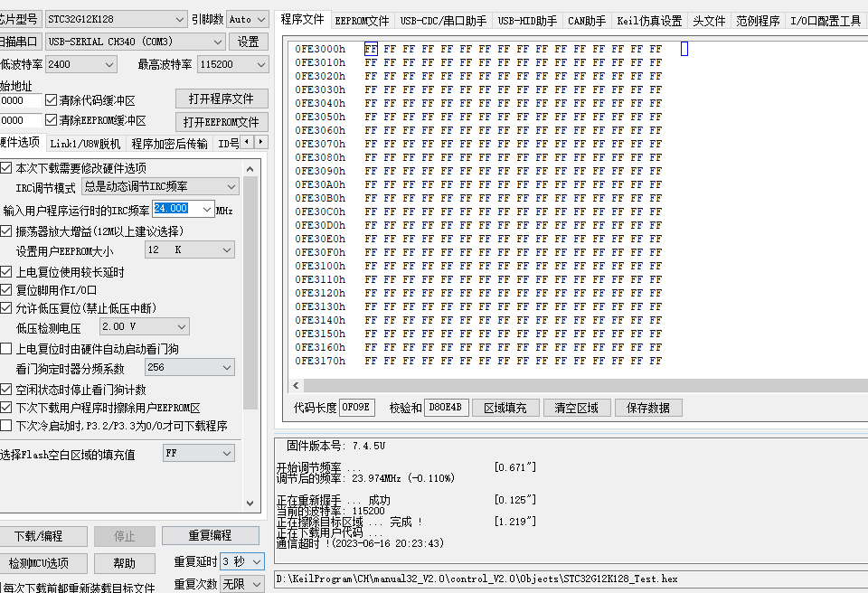Toggle 允许低压复位 checkbox
The image size is (868, 593).
pos(6,308)
